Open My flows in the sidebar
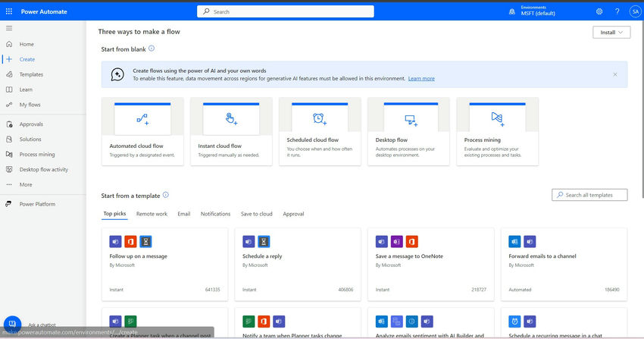 coord(30,105)
